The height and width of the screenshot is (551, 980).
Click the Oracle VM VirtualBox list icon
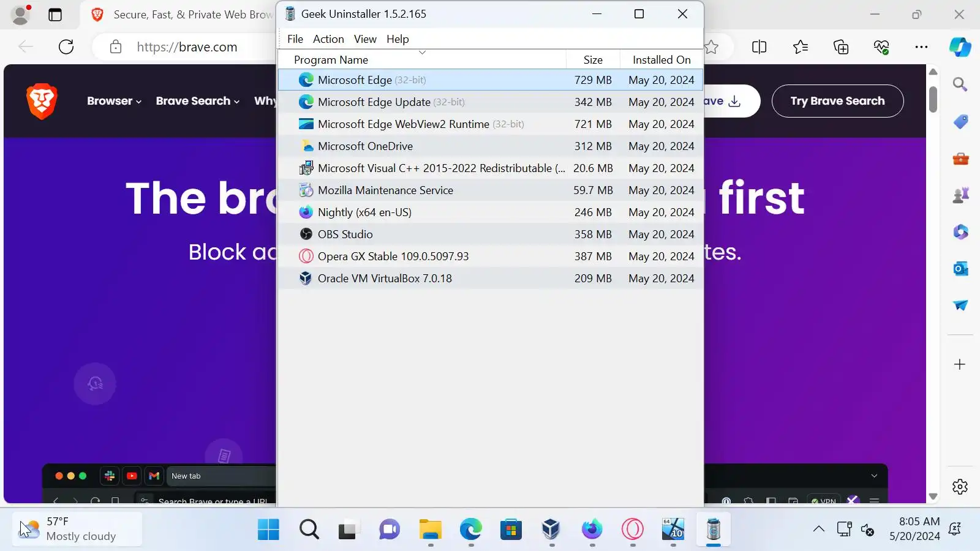[x=306, y=279]
